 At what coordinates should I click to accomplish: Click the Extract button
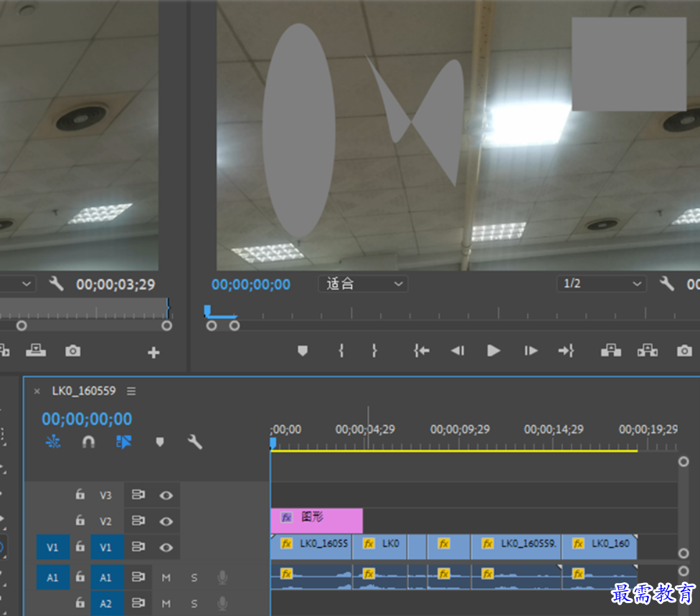click(x=648, y=351)
